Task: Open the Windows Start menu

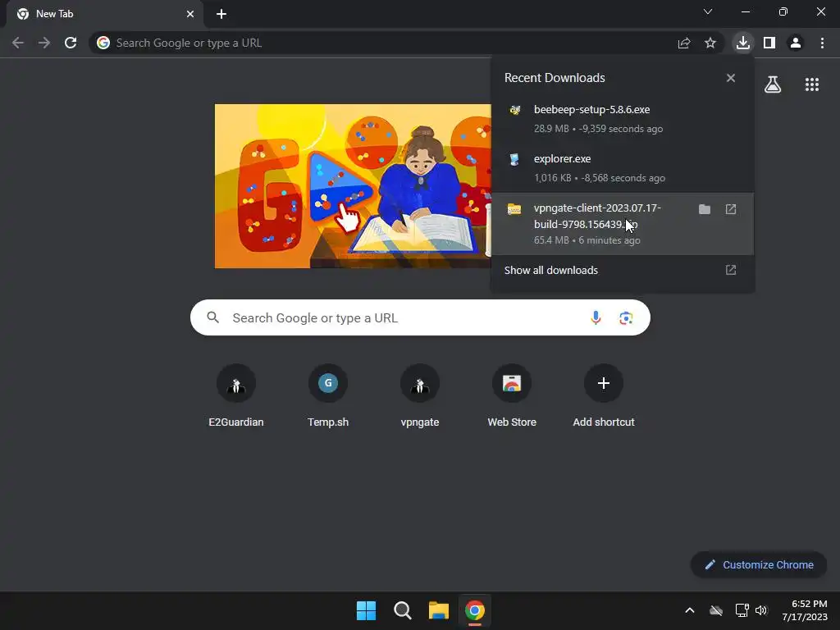Action: 367,610
